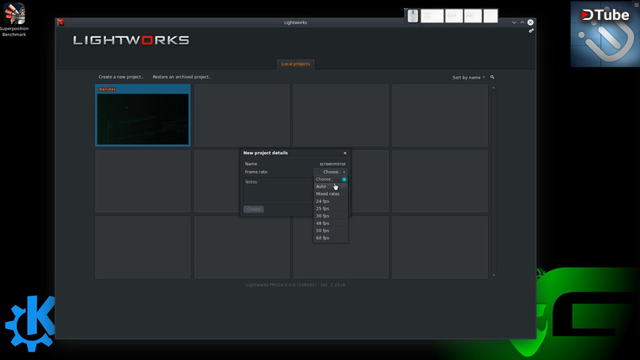The height and width of the screenshot is (360, 640).
Task: Open the Sort by name dropdown
Action: click(469, 78)
